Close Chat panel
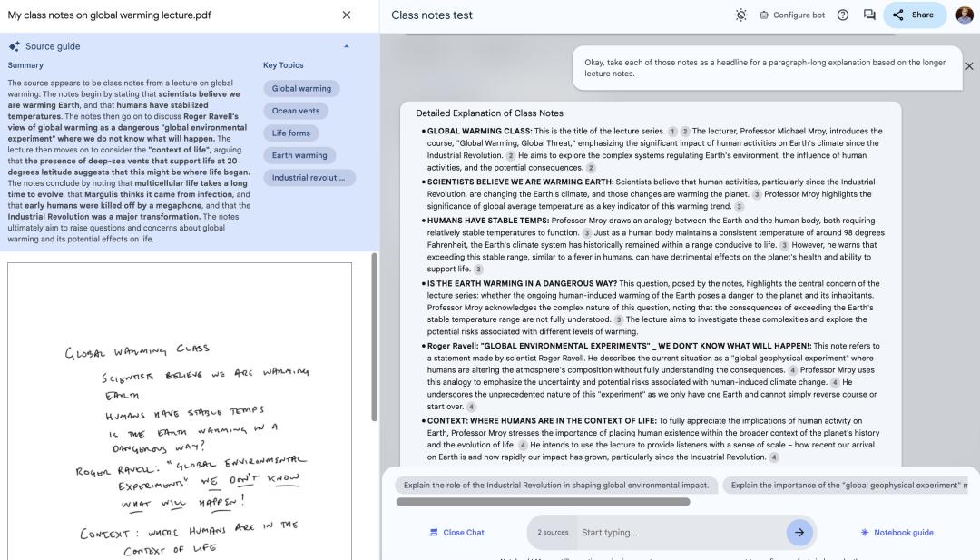Image resolution: width=980 pixels, height=560 pixels. click(457, 533)
